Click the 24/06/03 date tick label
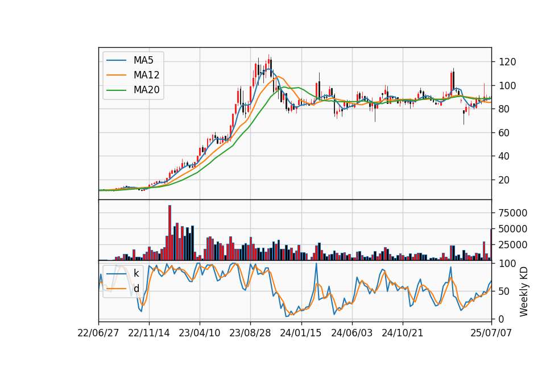This screenshot has width=546, height=392. click(x=351, y=333)
